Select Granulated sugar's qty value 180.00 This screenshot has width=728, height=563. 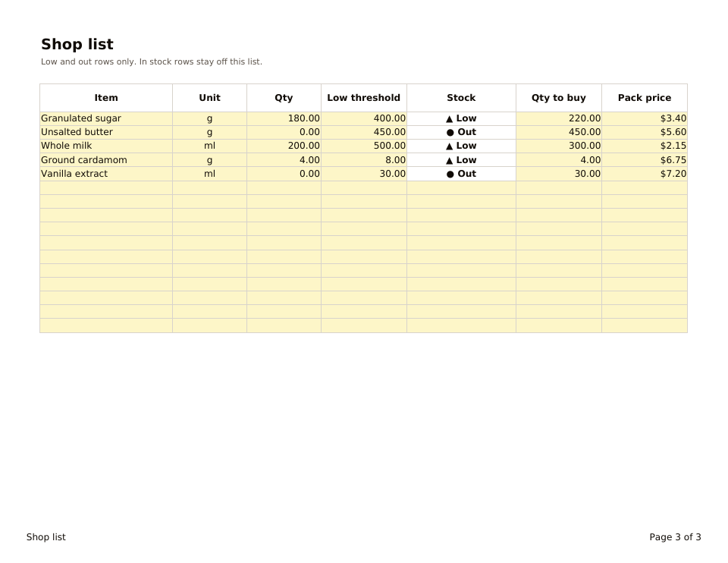pyautogui.click(x=284, y=118)
